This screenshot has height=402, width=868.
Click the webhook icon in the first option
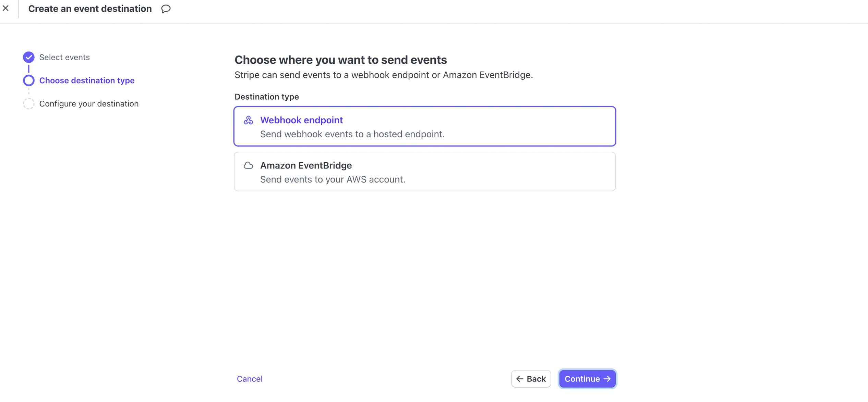[249, 120]
